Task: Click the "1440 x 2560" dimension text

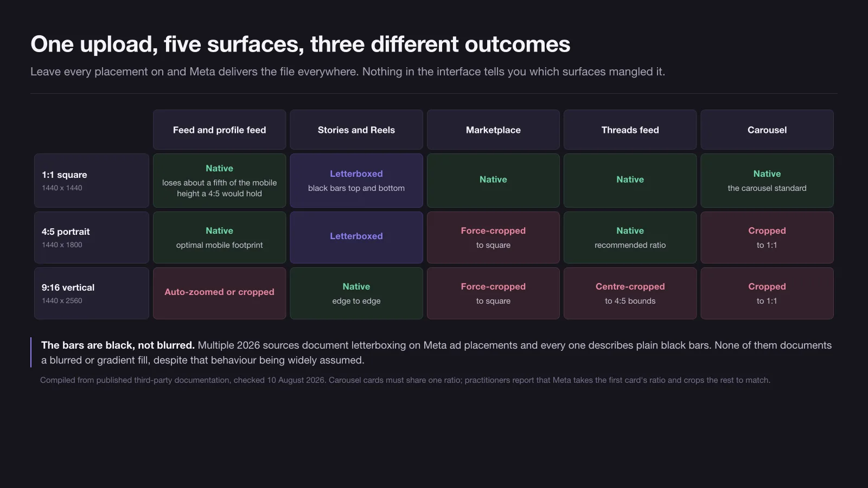Action: tap(62, 301)
